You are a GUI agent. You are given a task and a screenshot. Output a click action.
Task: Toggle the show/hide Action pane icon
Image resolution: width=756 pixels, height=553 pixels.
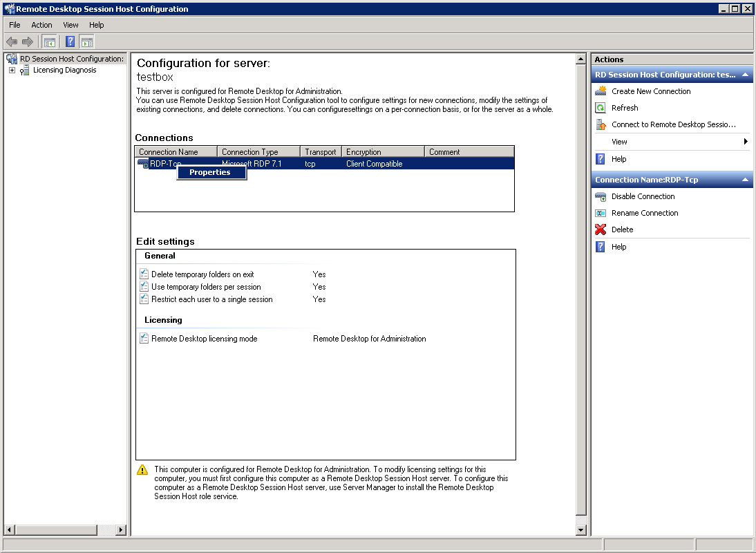click(87, 42)
